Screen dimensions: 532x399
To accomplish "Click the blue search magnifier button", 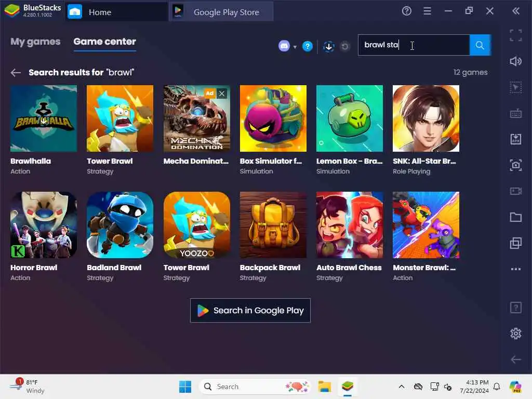I will (x=480, y=45).
